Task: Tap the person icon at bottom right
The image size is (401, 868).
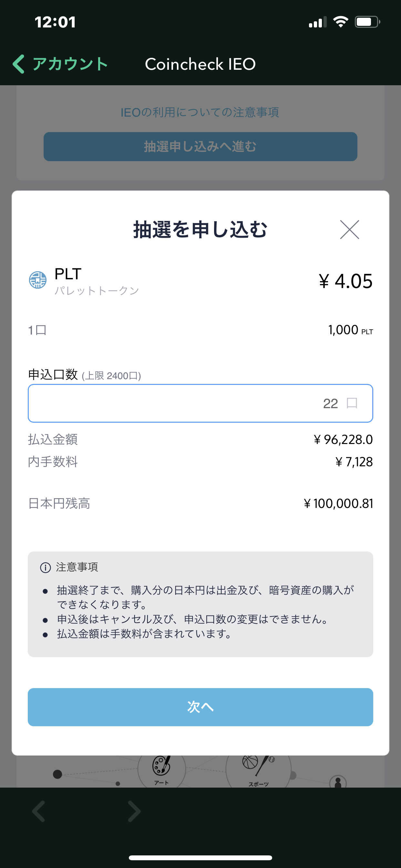Action: point(338,782)
